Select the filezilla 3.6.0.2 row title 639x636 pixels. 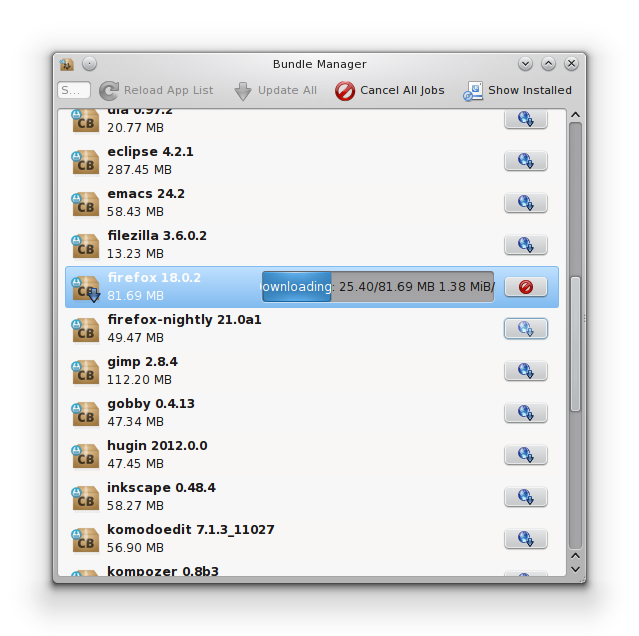157,235
